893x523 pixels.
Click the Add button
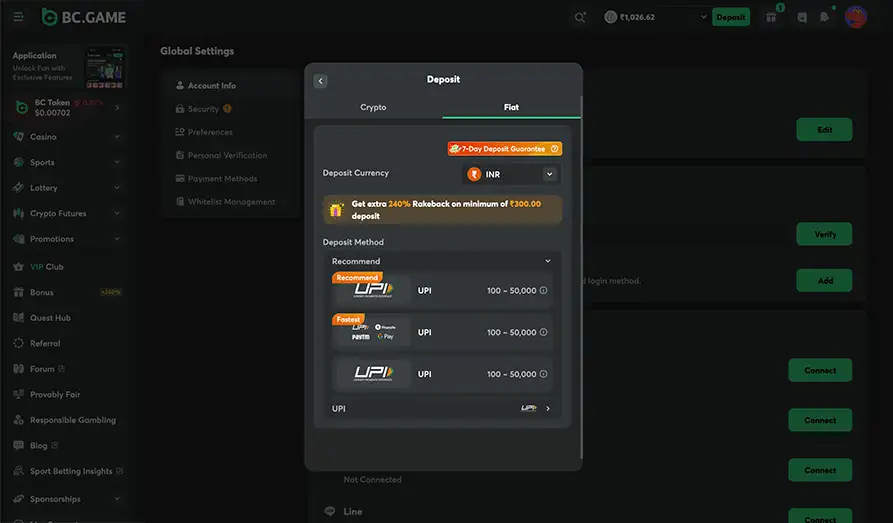(824, 280)
